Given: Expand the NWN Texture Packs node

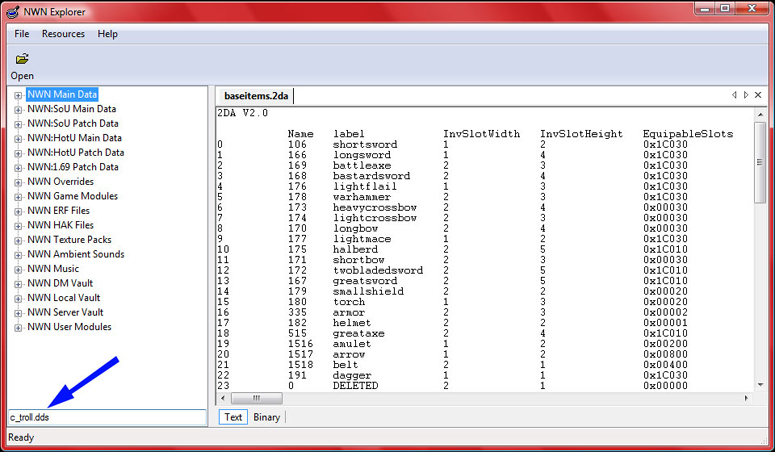Looking at the screenshot, I should (18, 240).
